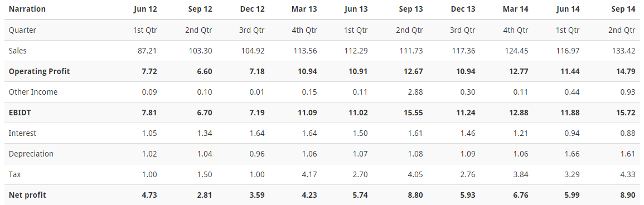Click Sales value 133.42 for Sep 14

pyautogui.click(x=623, y=51)
